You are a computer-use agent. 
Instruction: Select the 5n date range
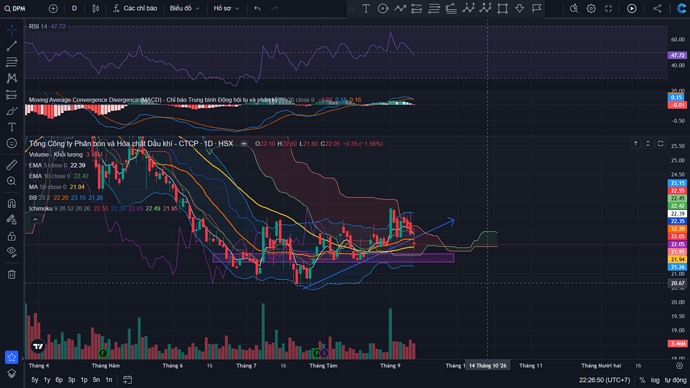pos(96,380)
